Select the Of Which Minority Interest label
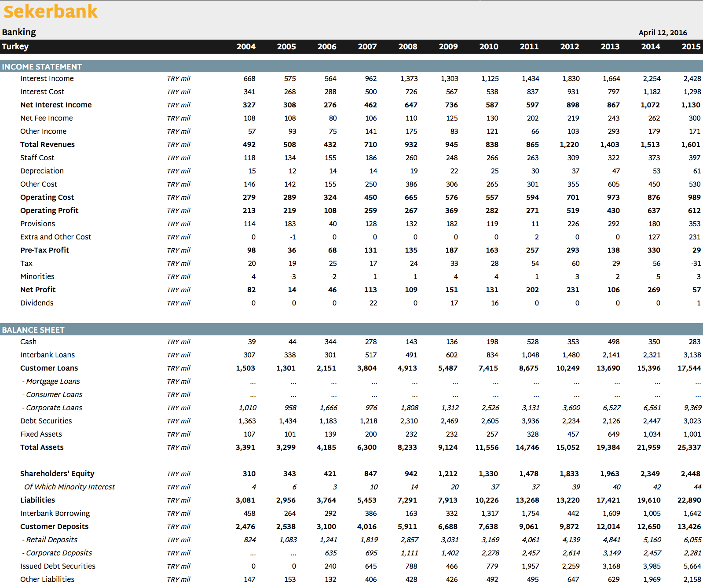 coord(70,487)
